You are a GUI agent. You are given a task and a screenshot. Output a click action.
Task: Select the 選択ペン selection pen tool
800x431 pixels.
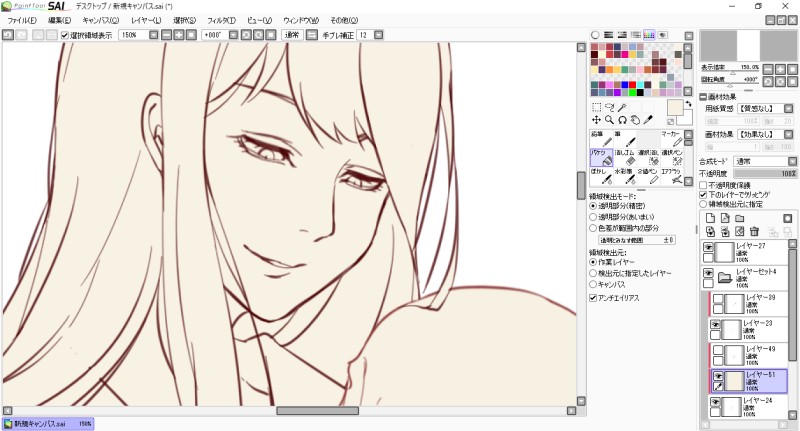671,158
